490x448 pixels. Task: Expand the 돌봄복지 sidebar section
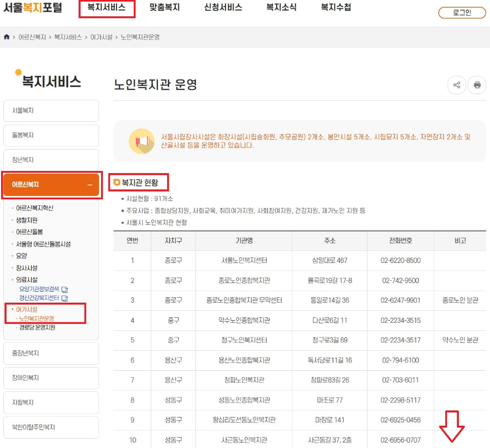coord(51,136)
